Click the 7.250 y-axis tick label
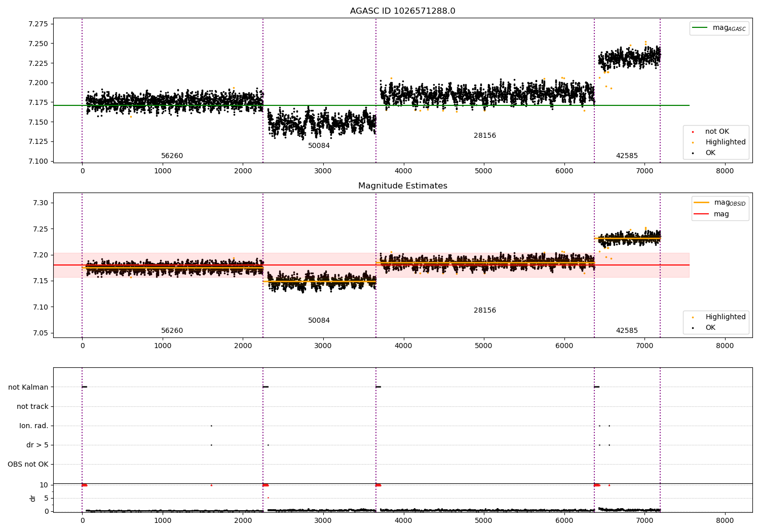Image resolution: width=760 pixels, height=532 pixels. tap(38, 44)
